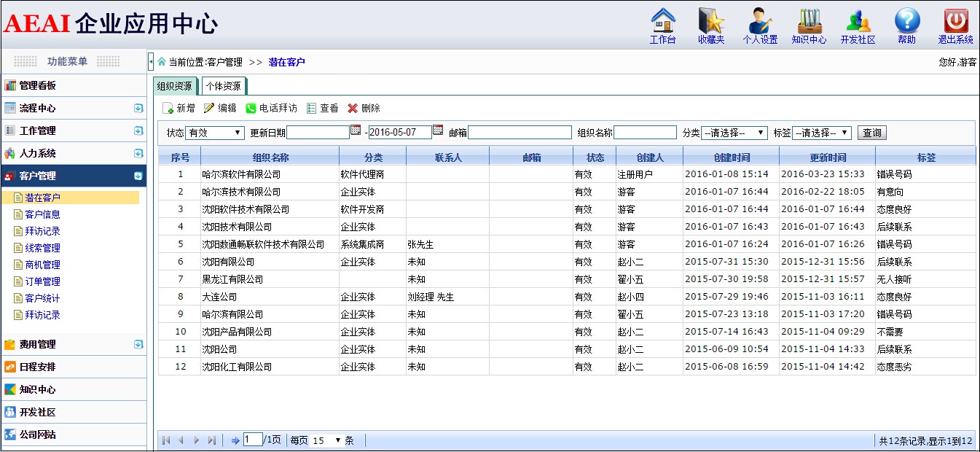980x452 pixels.
Task: Open the 分类 category dropdown filter
Action: pyautogui.click(x=734, y=133)
